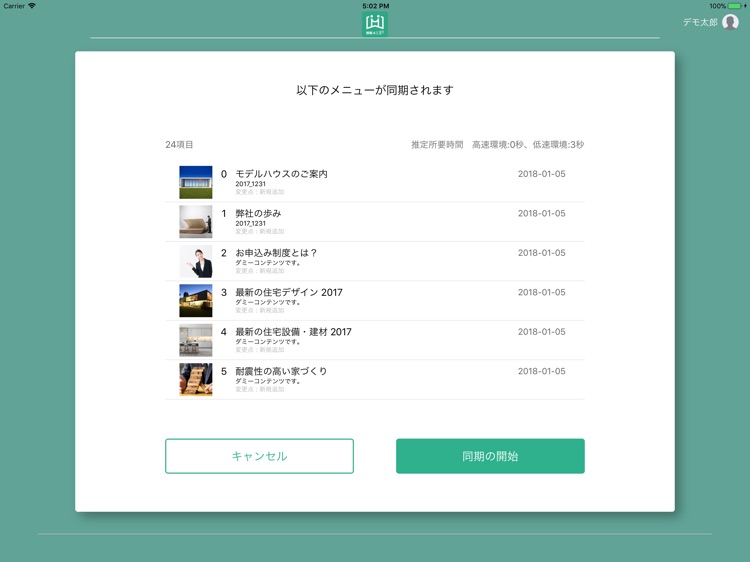
Task: Select the 弊社の歩み title
Action: click(x=258, y=213)
